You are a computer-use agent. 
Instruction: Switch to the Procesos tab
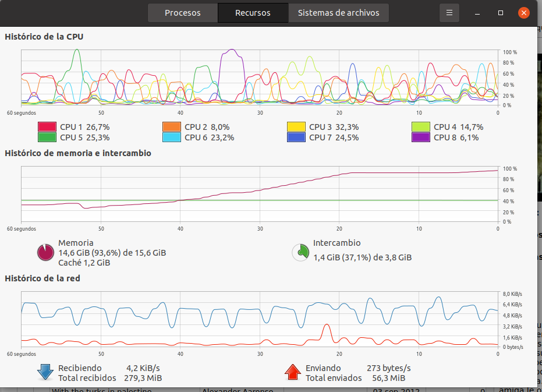click(x=182, y=13)
